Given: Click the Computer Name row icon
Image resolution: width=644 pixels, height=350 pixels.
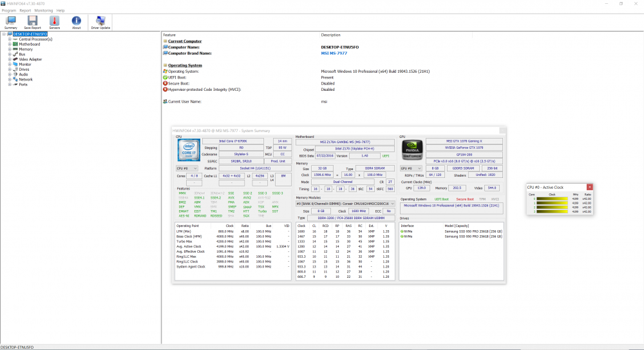Looking at the screenshot, I should [165, 47].
